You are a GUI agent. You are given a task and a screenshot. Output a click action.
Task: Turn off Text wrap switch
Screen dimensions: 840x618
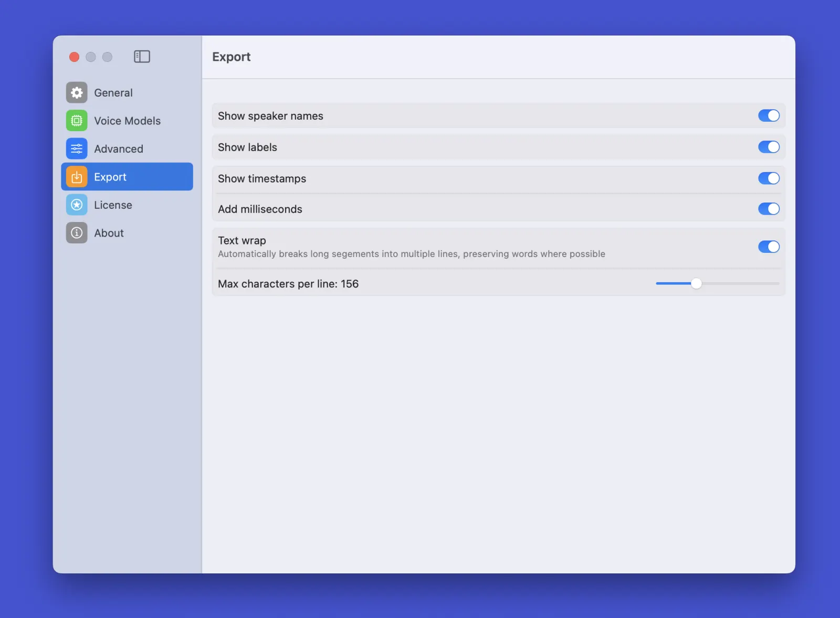click(x=769, y=247)
